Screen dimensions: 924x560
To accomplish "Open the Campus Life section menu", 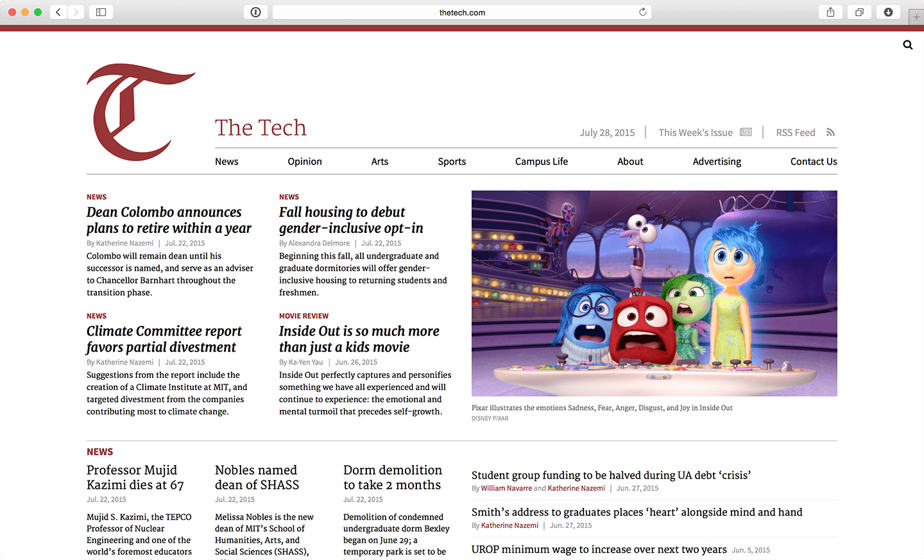I will pos(542,162).
